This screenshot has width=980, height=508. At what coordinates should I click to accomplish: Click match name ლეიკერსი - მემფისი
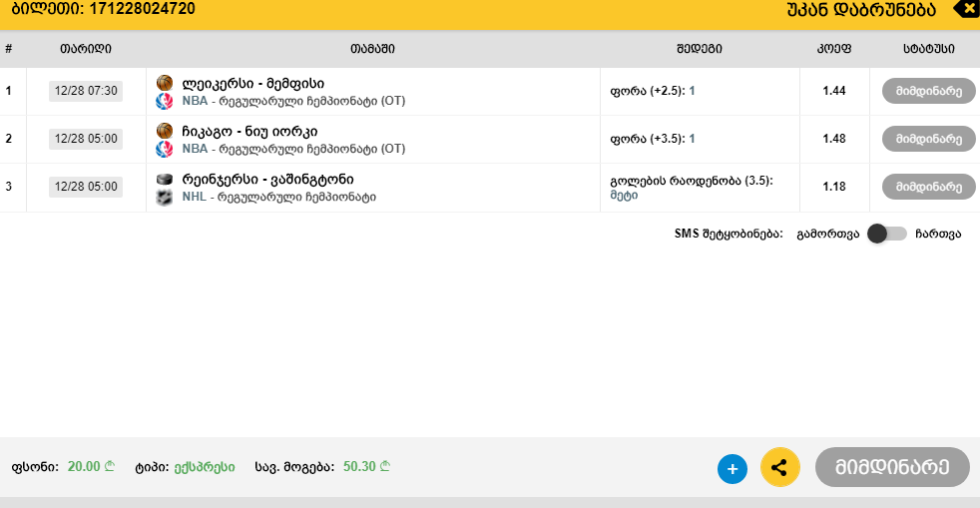tap(253, 83)
